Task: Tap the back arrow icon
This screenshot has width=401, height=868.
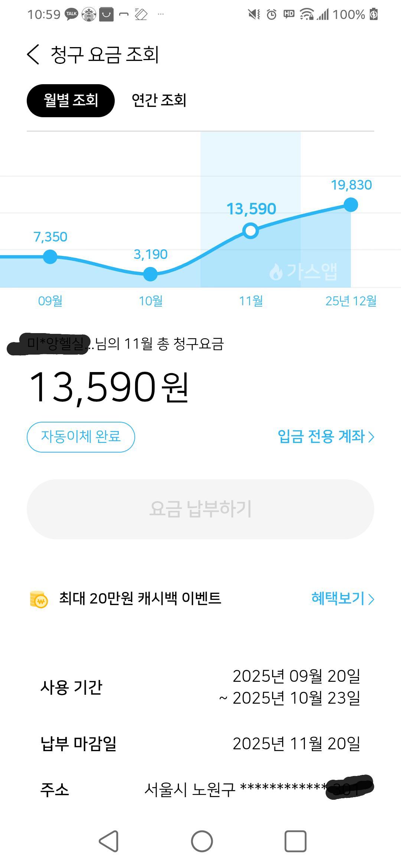Action: 33,55
